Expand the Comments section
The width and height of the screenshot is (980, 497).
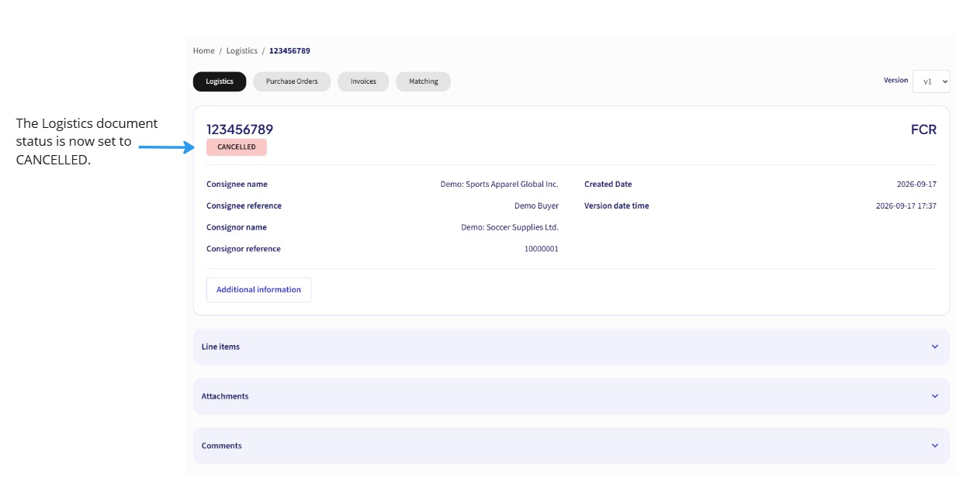coord(571,446)
